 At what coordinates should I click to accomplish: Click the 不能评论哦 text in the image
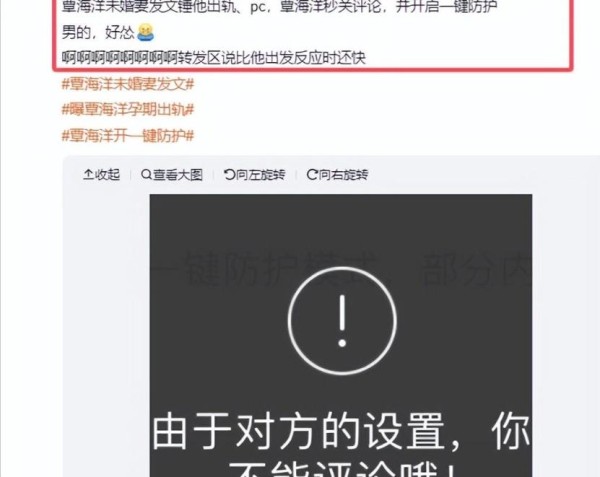(342, 469)
